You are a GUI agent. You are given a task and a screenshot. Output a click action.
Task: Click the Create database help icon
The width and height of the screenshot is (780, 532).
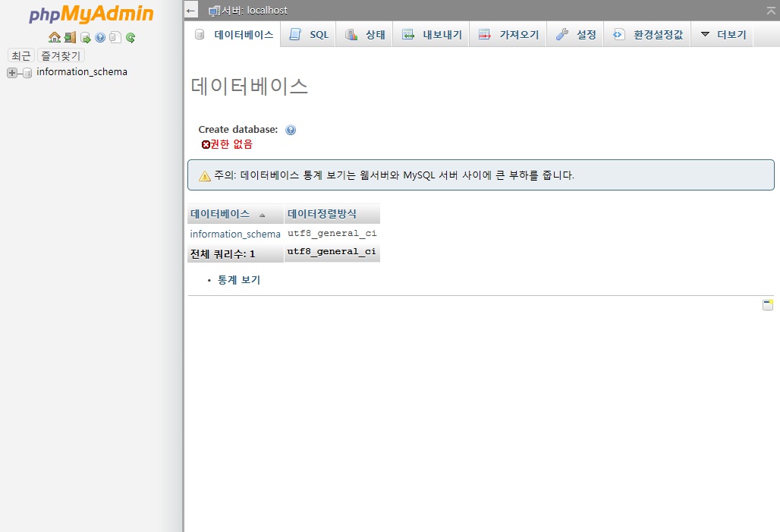(x=291, y=130)
